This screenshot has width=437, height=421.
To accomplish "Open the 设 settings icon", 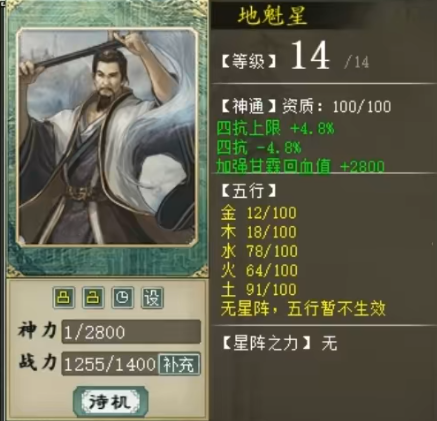I will pos(152,297).
